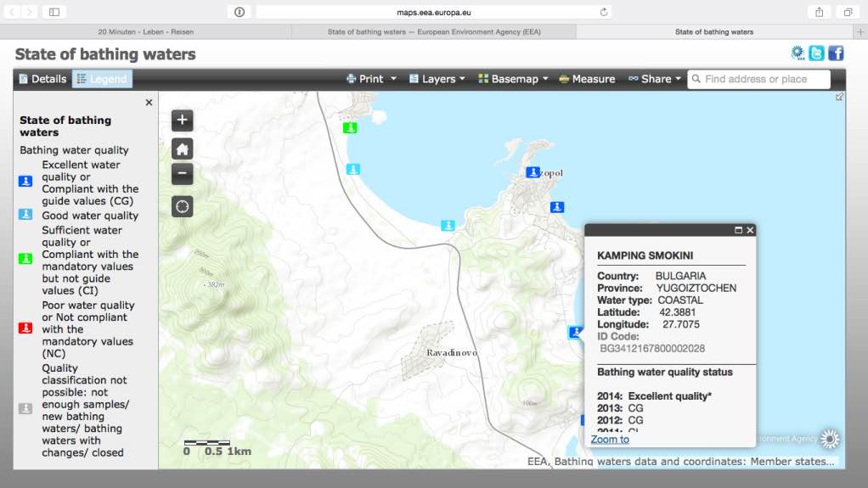Expand the Layers dropdown
The height and width of the screenshot is (488, 868).
point(437,79)
